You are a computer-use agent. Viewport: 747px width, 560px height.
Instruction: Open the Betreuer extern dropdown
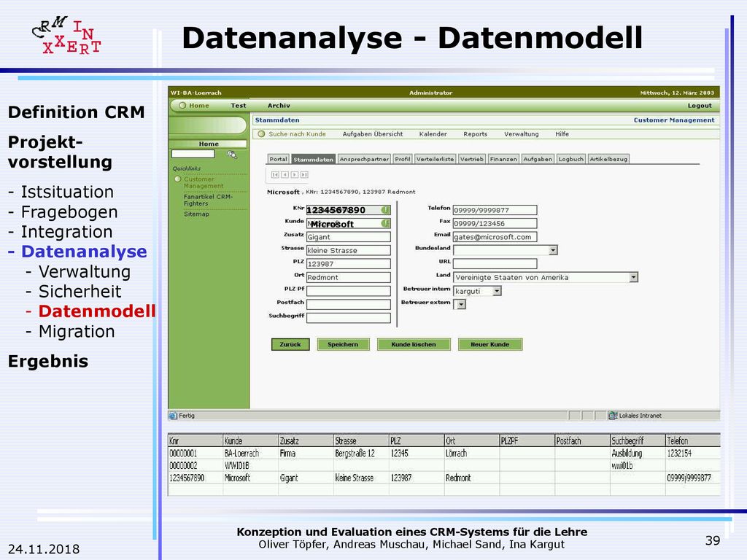tap(460, 304)
